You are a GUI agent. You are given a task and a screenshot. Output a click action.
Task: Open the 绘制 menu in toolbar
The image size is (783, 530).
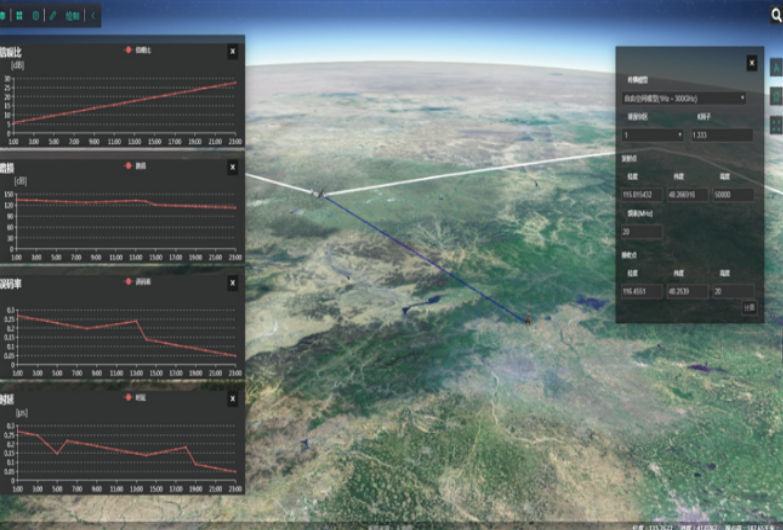pos(72,16)
